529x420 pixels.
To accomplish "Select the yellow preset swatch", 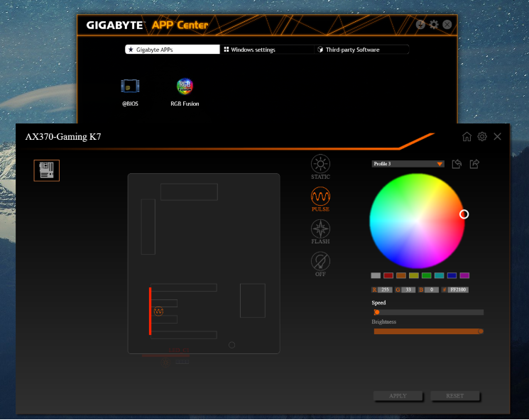I will [414, 275].
